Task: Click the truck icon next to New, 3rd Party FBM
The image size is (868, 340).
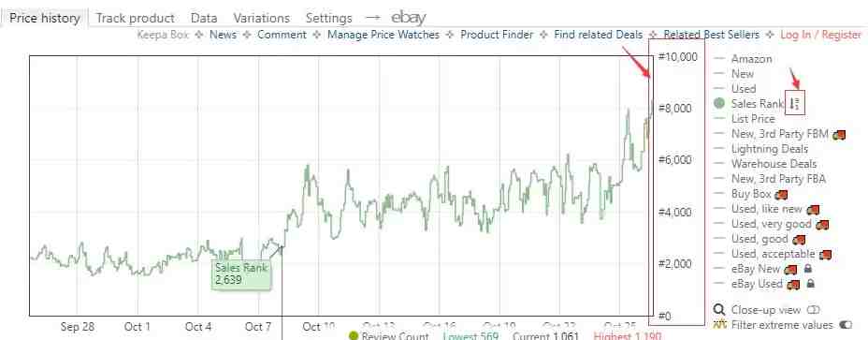Action: (x=839, y=134)
